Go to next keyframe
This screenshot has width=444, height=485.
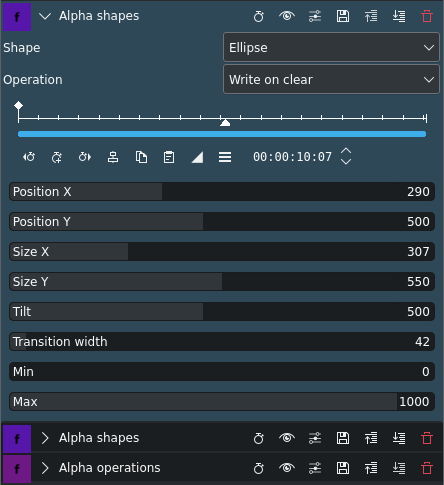[85, 157]
